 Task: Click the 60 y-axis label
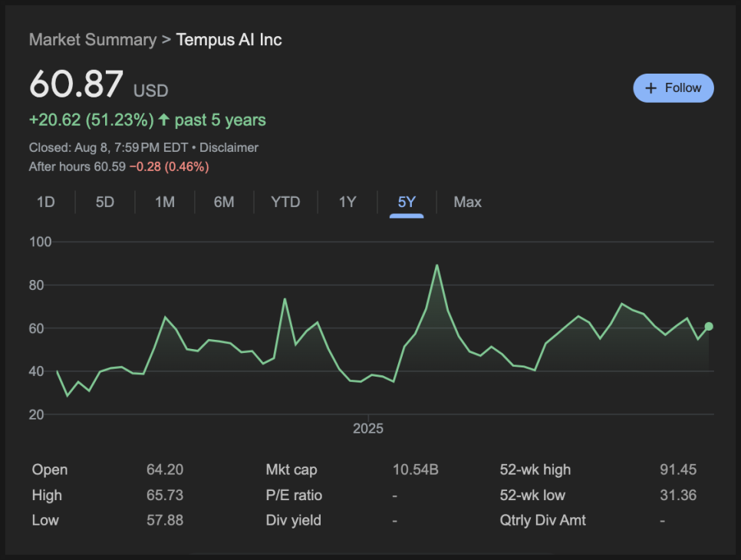point(36,328)
